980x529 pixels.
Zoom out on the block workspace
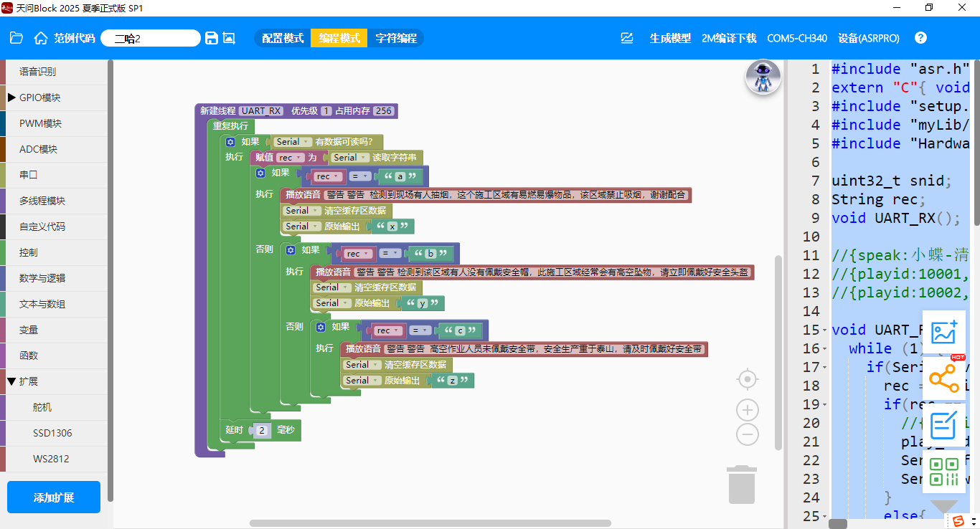coord(748,434)
